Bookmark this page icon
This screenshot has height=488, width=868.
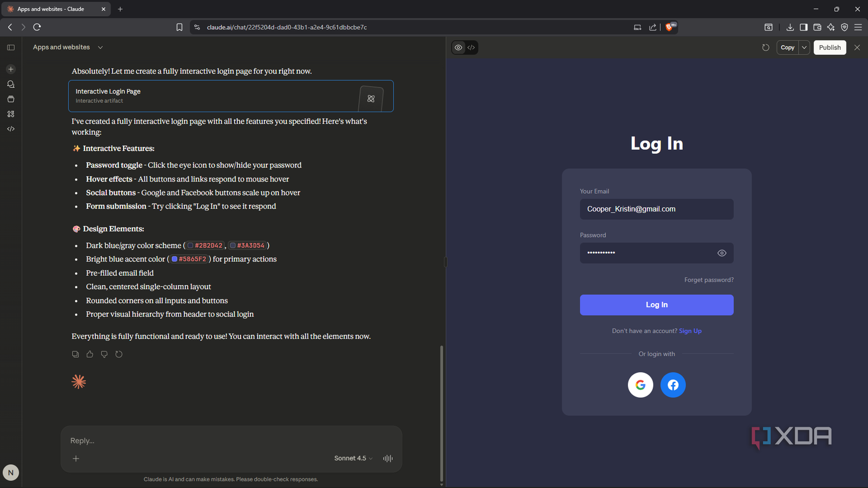[x=179, y=27]
